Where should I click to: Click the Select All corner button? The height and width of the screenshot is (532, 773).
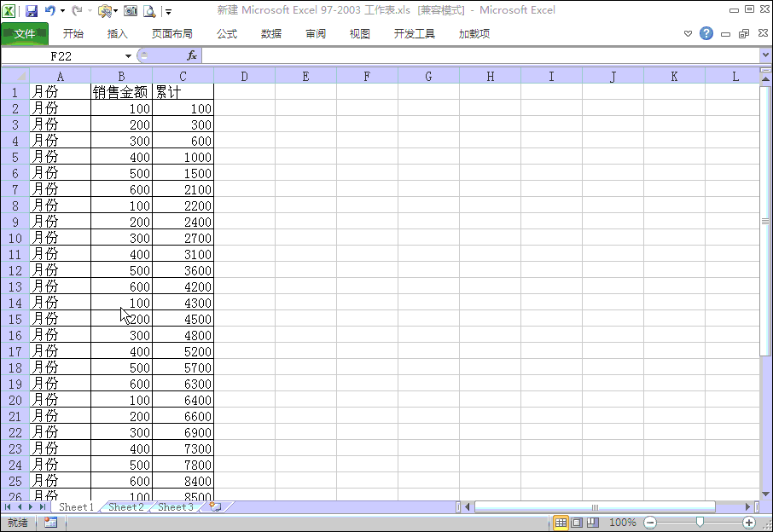[x=15, y=76]
